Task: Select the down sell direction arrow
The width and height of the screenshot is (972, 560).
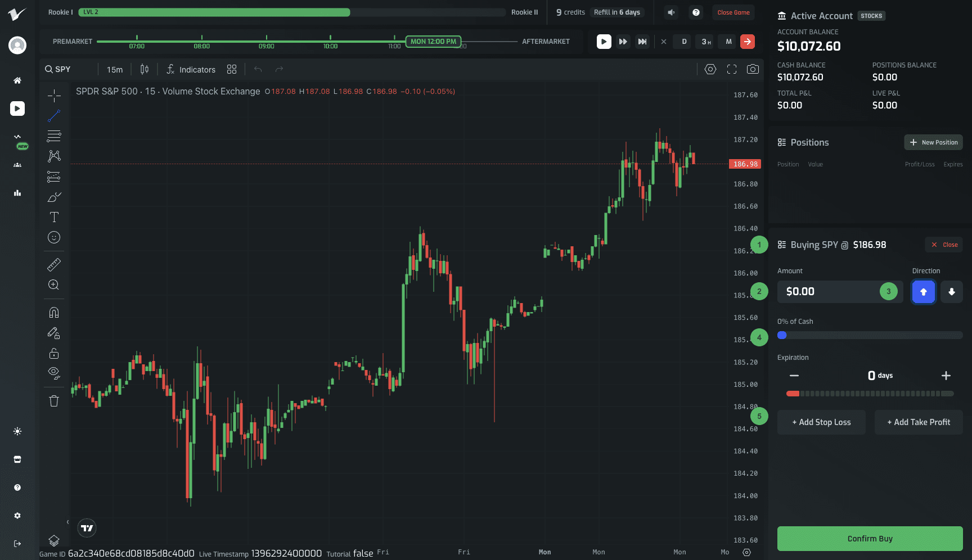Action: click(x=952, y=292)
